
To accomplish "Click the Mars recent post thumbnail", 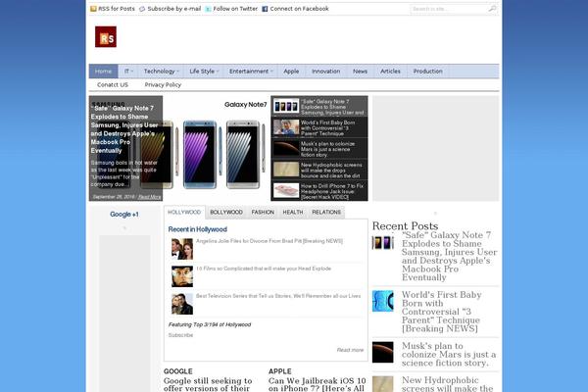I will (x=383, y=352).
